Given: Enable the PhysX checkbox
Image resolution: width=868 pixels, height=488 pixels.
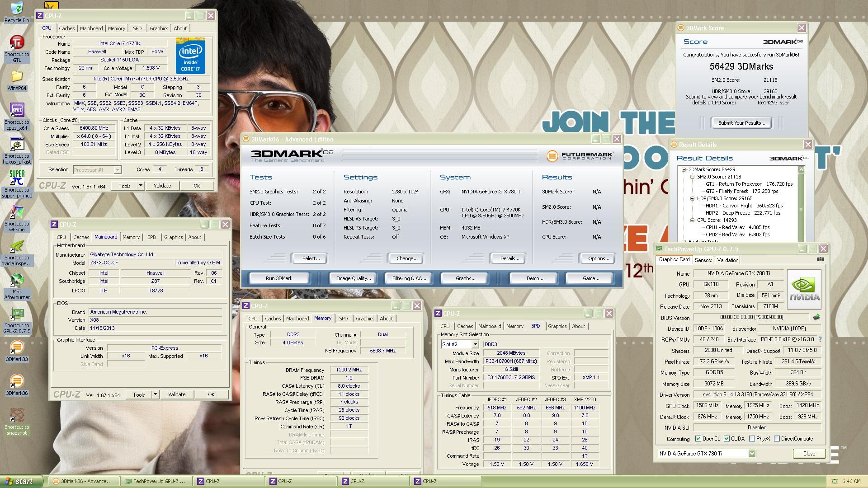Looking at the screenshot, I should click(752, 439).
